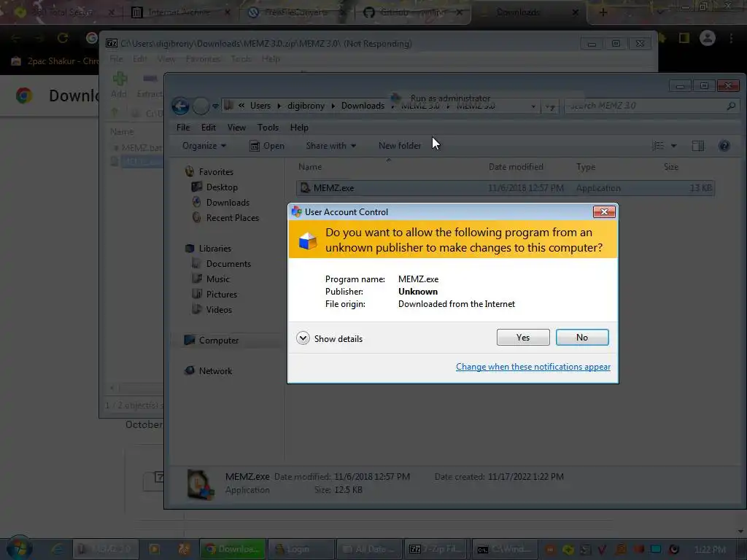Open the 2pac Shakur bookmark
The height and width of the screenshot is (560, 747).
click(x=55, y=61)
